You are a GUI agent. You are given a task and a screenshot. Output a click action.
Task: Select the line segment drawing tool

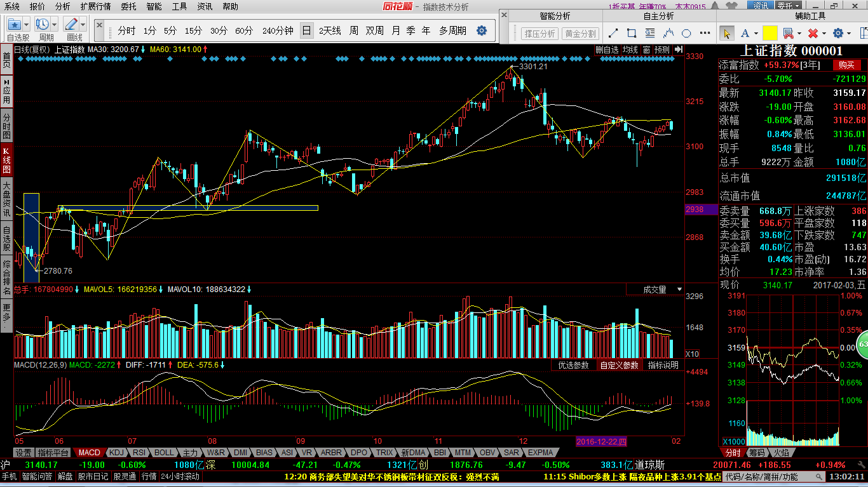tap(613, 33)
